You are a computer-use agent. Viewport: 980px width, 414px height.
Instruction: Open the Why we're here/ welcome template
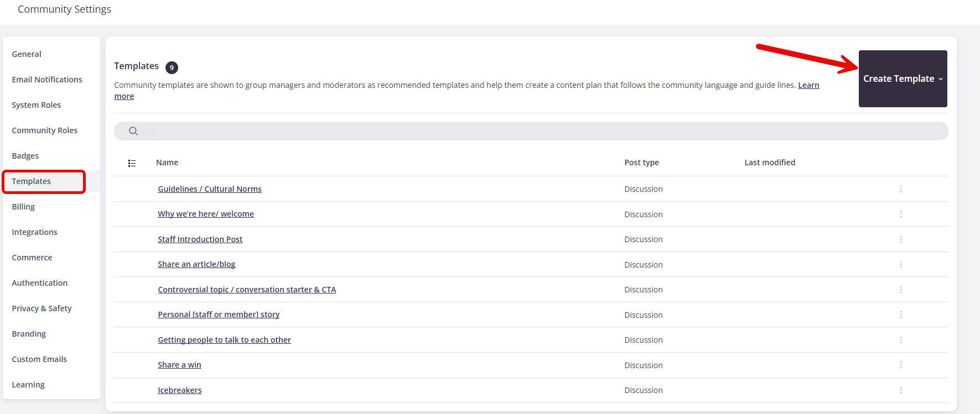tap(206, 214)
